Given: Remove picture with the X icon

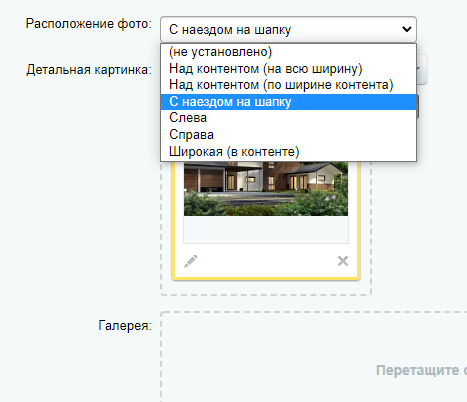Looking at the screenshot, I should 343,261.
